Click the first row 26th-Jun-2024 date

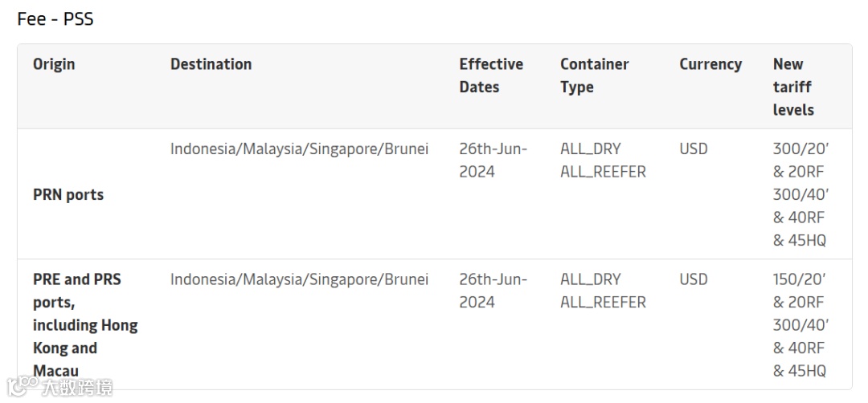[x=492, y=161]
